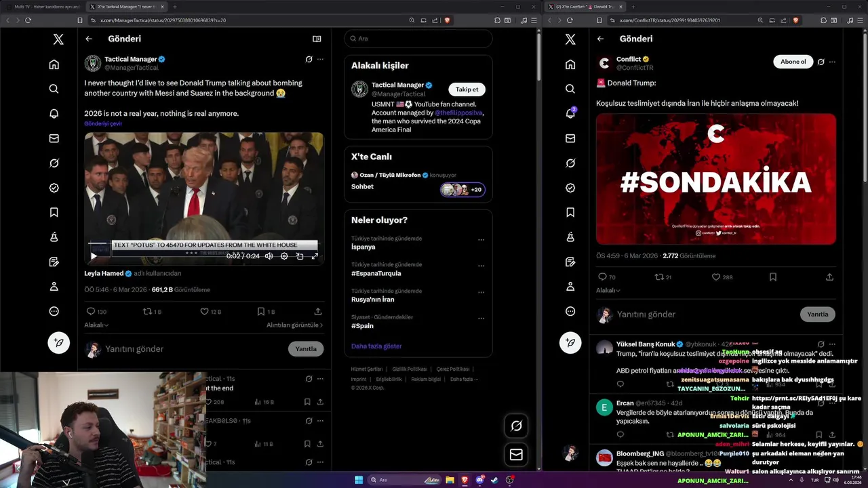Share the Conflict post
The image size is (868, 488).
[829, 277]
